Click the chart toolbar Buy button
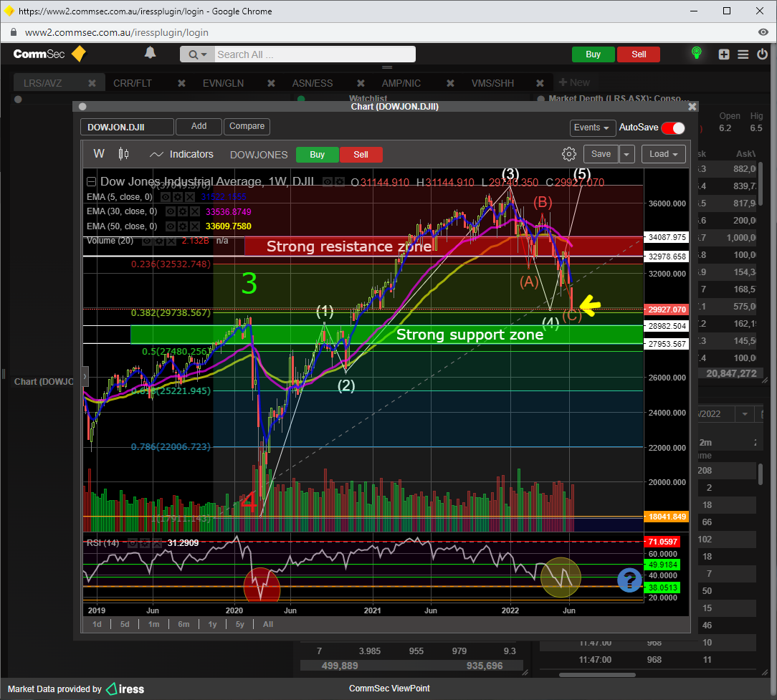Image resolution: width=777 pixels, height=700 pixels. 317,155
